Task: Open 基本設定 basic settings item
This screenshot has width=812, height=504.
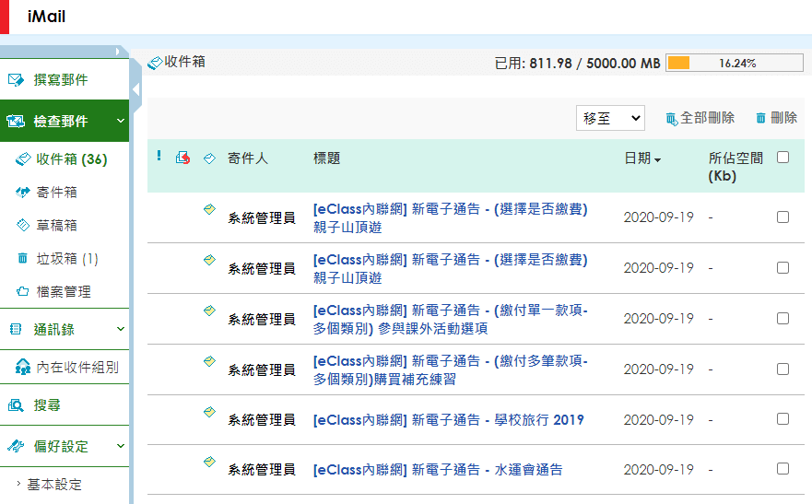Action: (x=54, y=485)
